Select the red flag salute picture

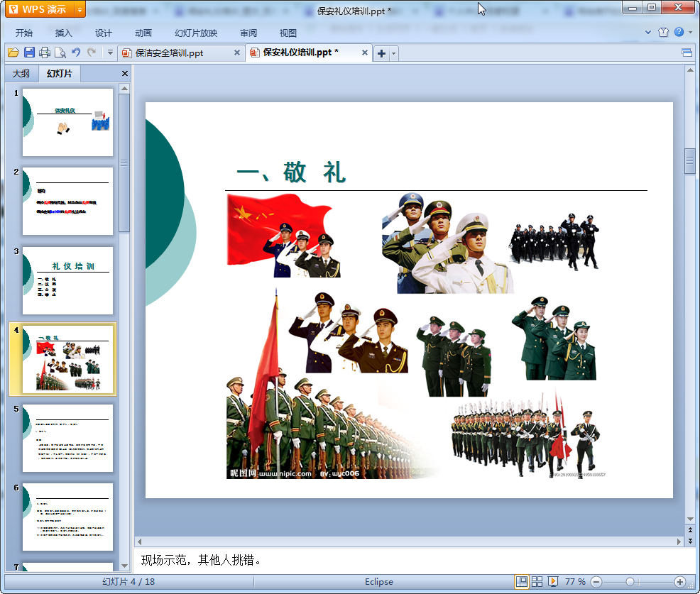(283, 235)
